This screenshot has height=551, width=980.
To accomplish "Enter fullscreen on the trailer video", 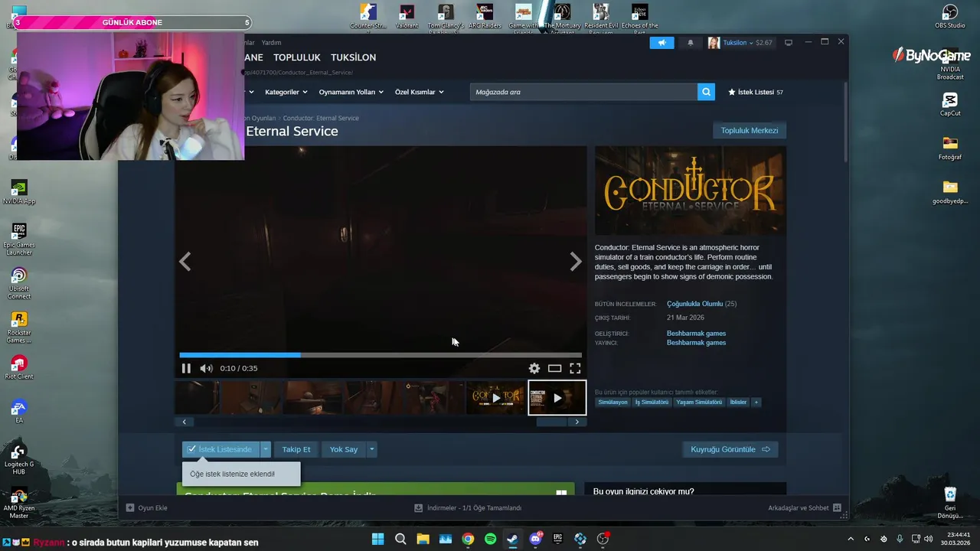I will [575, 368].
